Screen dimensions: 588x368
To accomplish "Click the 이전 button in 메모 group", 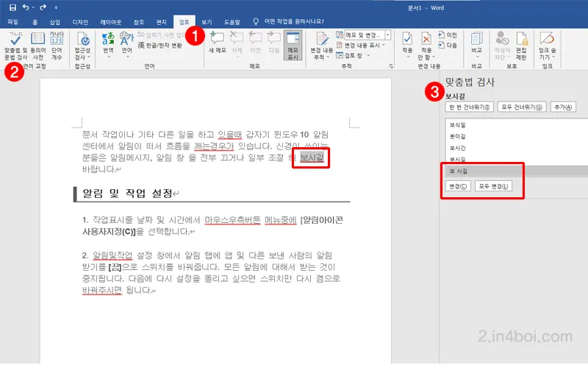I will click(x=255, y=43).
